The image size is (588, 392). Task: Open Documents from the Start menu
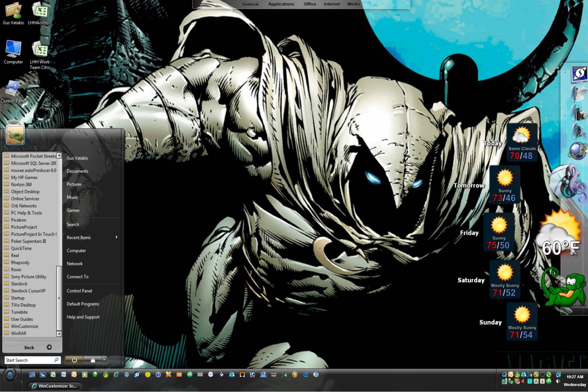pos(78,171)
